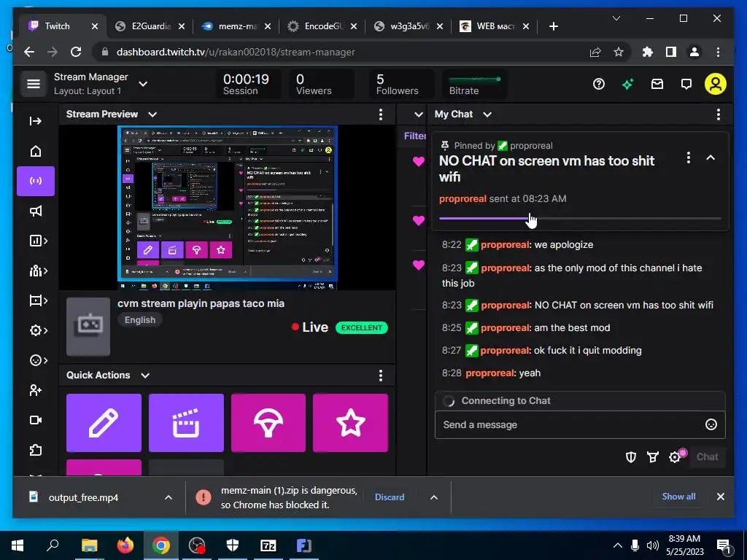
Task: Open the Analytics chart sidebar icon
Action: [x=38, y=241]
